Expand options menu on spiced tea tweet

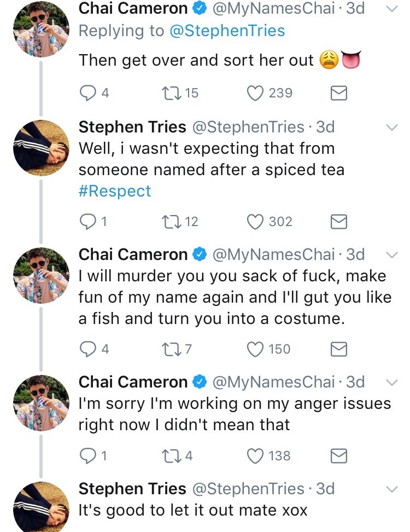[391, 127]
